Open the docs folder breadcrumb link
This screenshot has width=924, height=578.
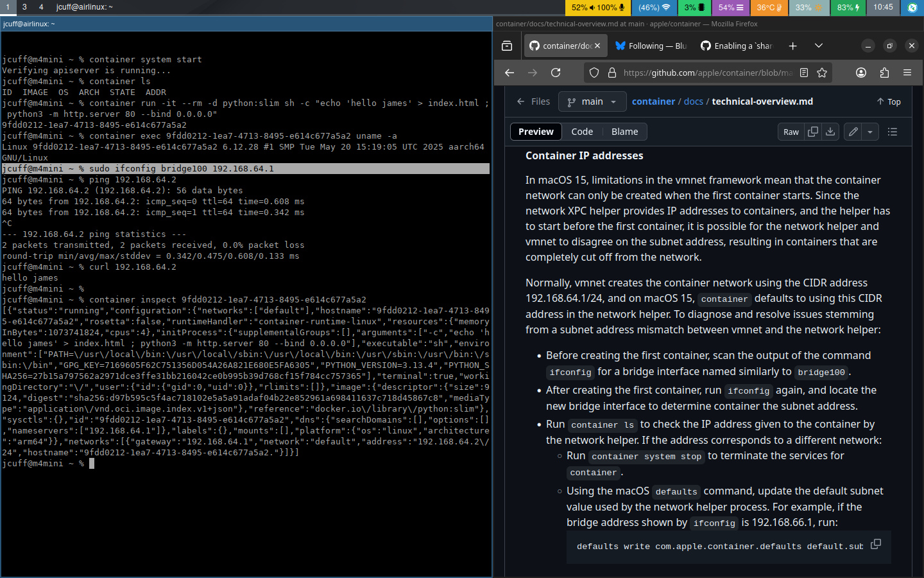point(693,101)
